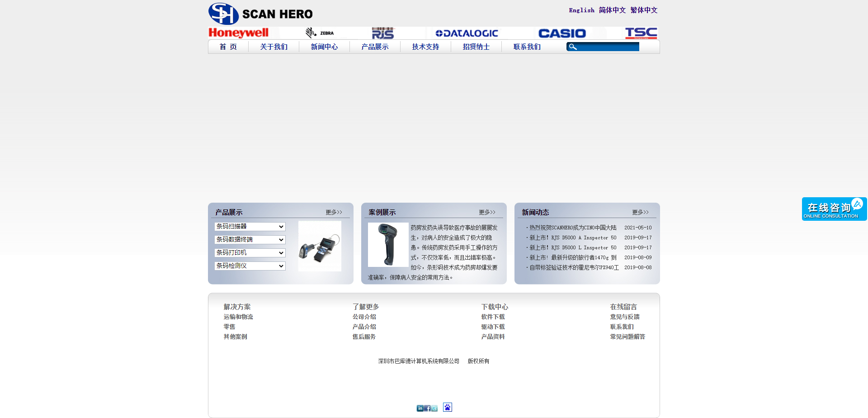Click the Honeywell brand logo
Viewport: 868px width, 418px height.
tap(238, 33)
